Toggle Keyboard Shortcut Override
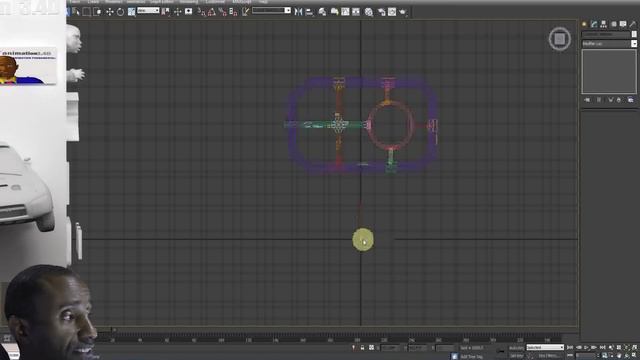Screen dimensions: 640x360 (x=189, y=11)
